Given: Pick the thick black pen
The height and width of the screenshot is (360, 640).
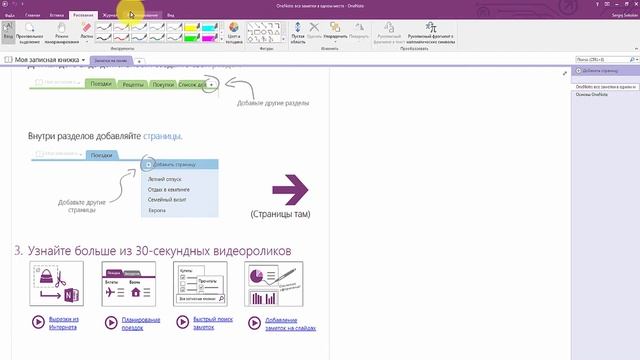Looking at the screenshot, I should 104,38.
